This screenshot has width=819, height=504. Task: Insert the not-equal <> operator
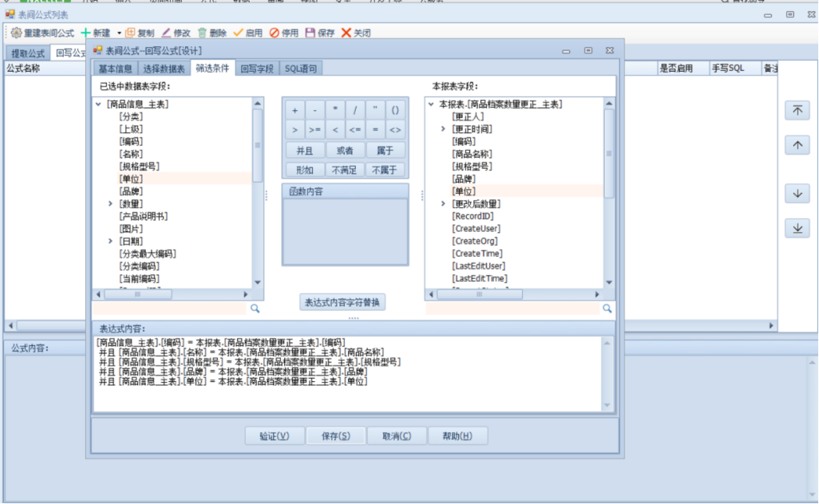point(395,130)
